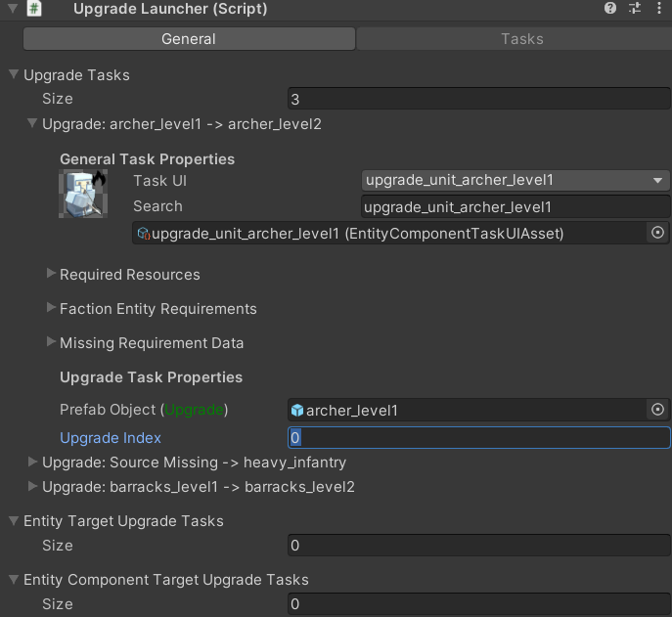
Task: Expand Faction Entity Requirements
Action: 51,308
